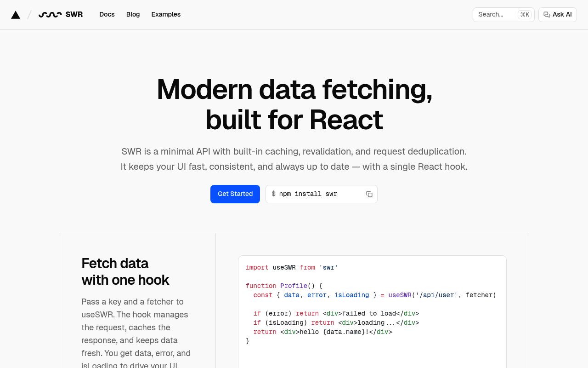Click the 'Modern data fetching' headline
The image size is (588, 368).
pyautogui.click(x=294, y=89)
